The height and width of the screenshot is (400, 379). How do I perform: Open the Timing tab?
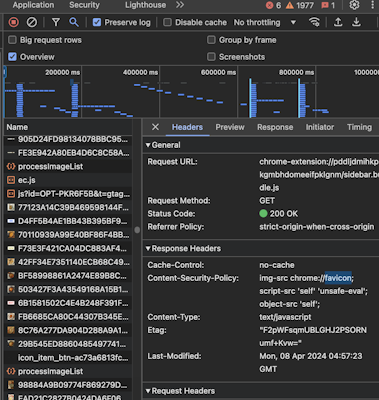click(359, 127)
